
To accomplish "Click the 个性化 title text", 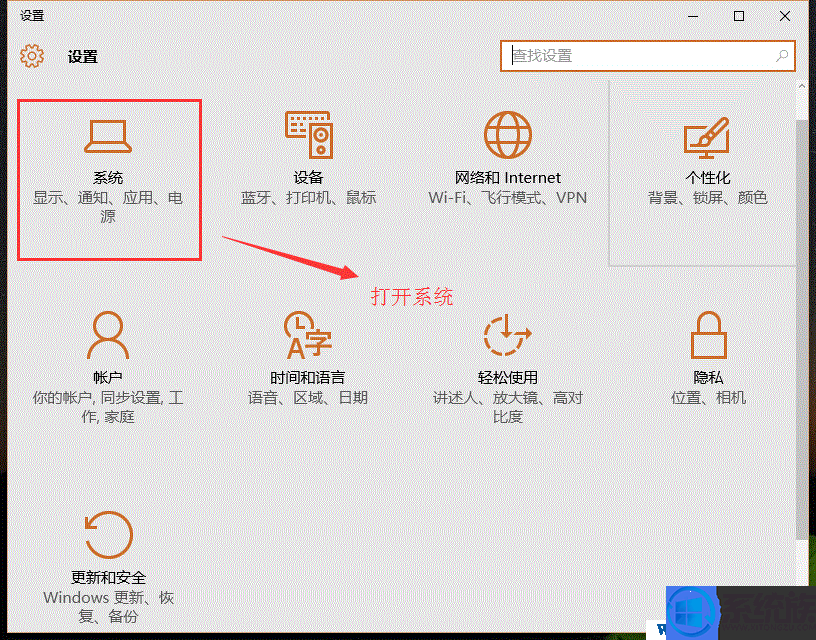I will click(x=708, y=177).
